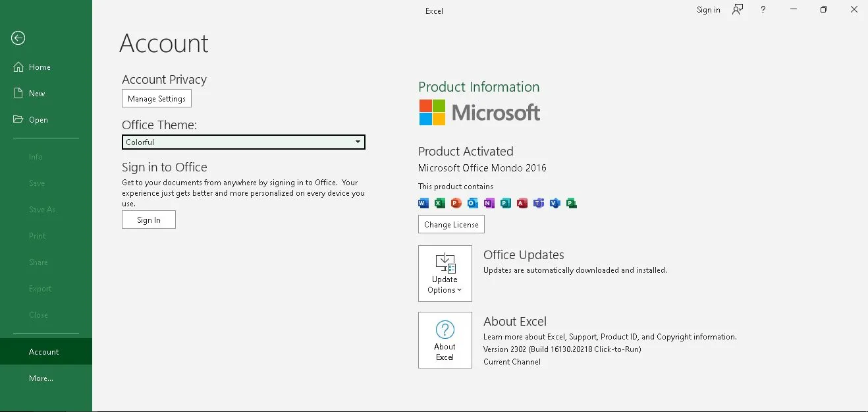868x412 pixels.
Task: Click the Home house icon in sidebar
Action: pyautogui.click(x=18, y=67)
